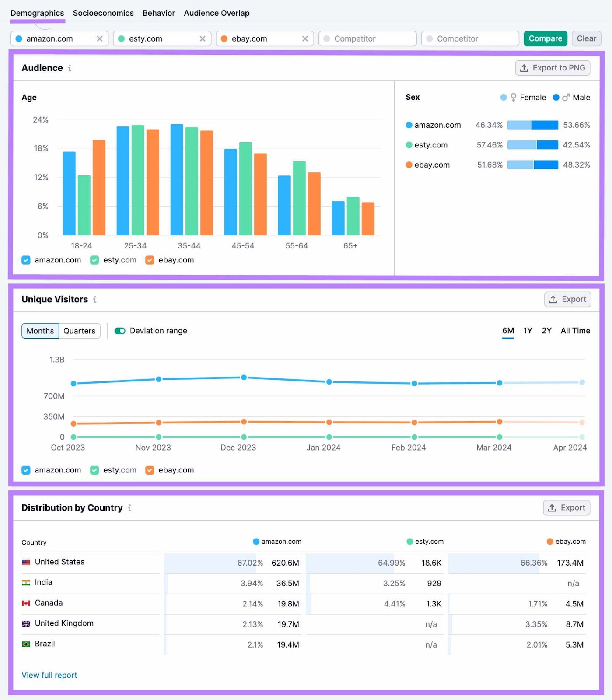Click the 64.99% esty.com percentage
The width and height of the screenshot is (612, 700).
tap(392, 563)
